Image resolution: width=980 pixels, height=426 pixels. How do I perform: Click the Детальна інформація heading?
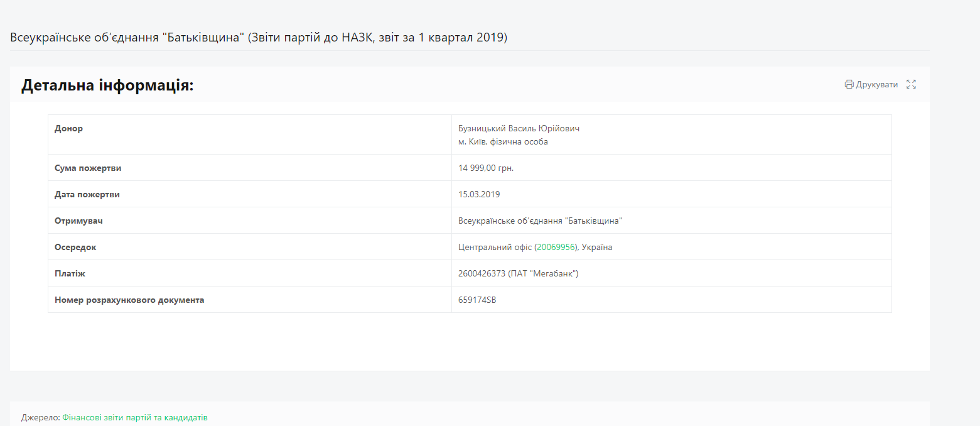[107, 85]
